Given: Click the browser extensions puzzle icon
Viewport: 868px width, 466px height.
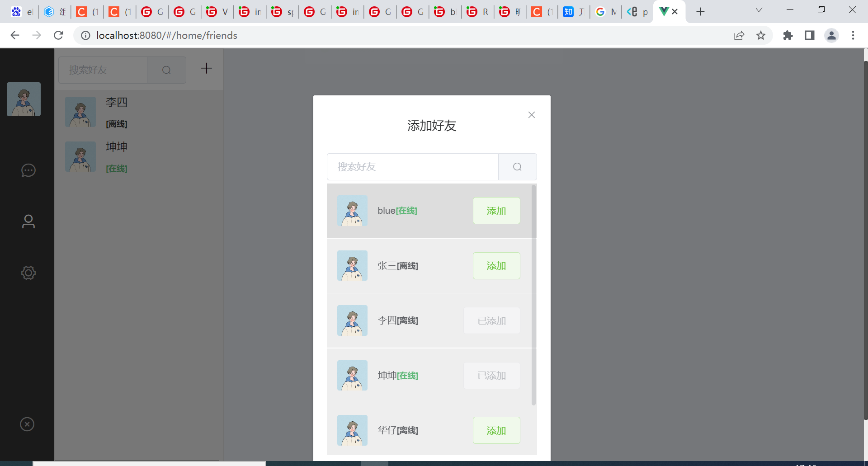Looking at the screenshot, I should click(x=788, y=35).
